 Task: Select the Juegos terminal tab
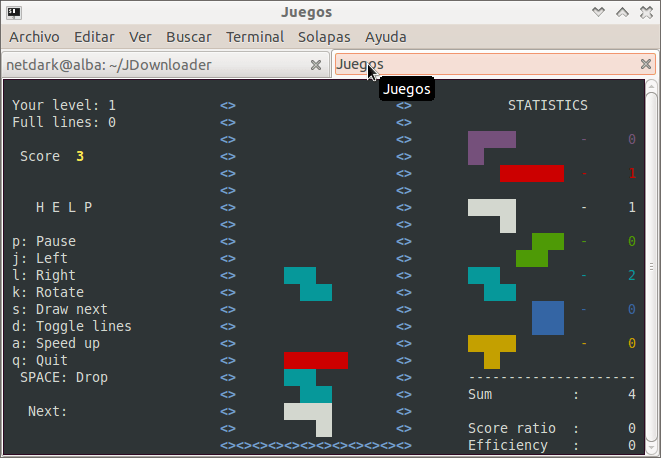tap(480, 64)
